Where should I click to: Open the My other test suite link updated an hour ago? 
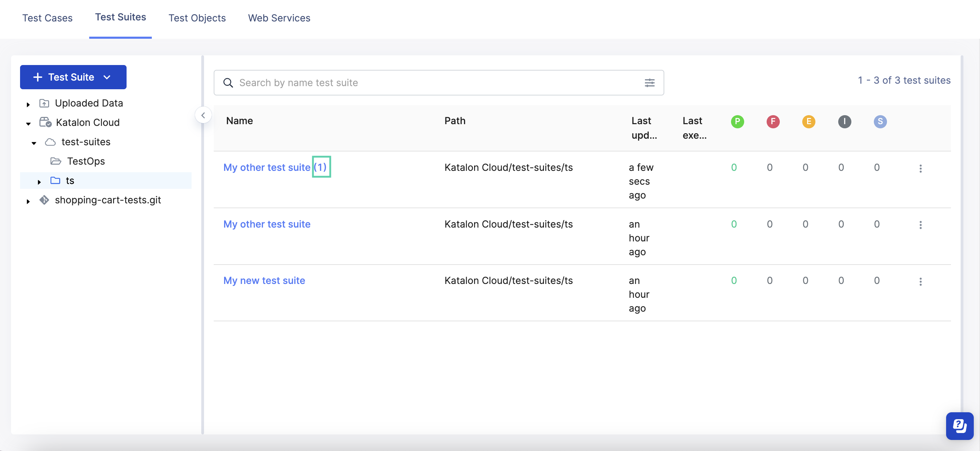[267, 224]
